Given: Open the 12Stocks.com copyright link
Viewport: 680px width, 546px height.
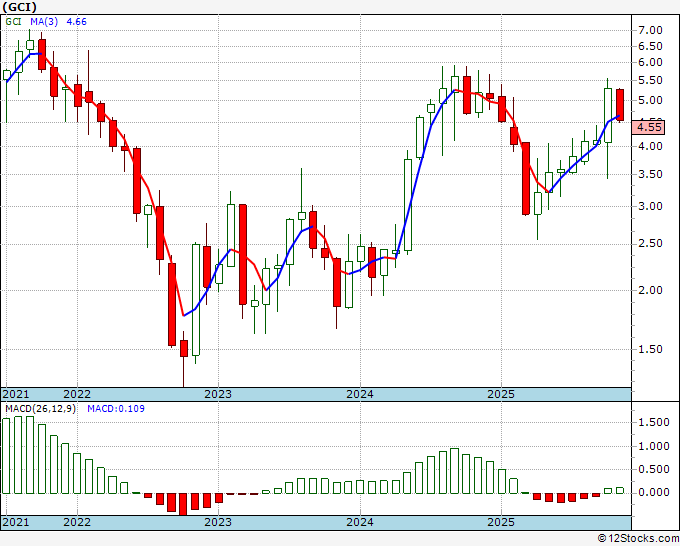Looking at the screenshot, I should click(638, 539).
